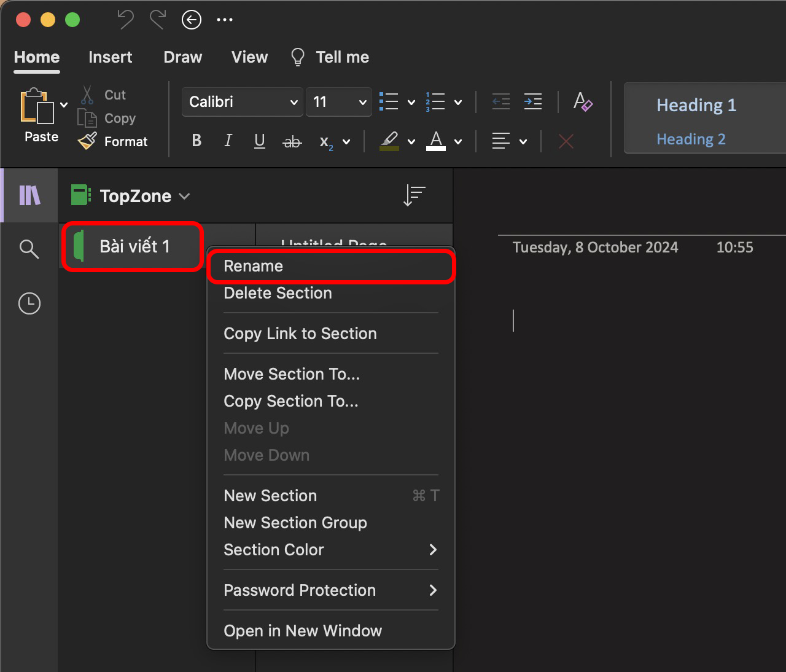Choose Copy Link to Section
Screen dimensions: 786x672
click(x=331, y=334)
